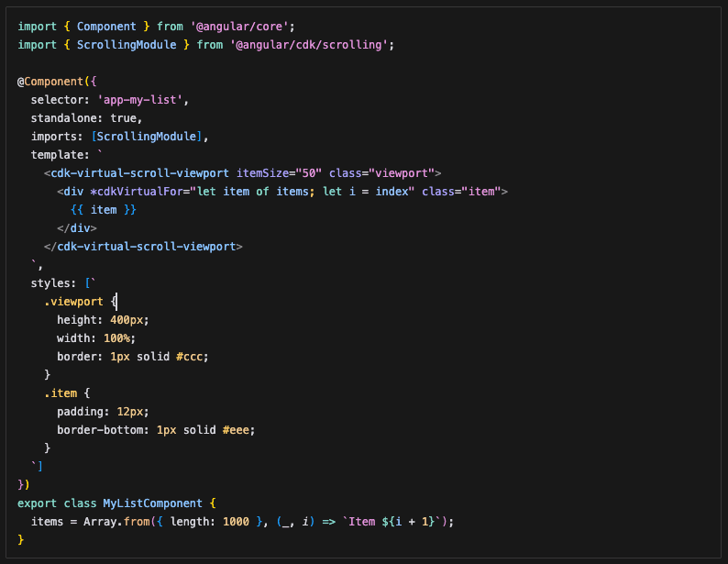
Task: Click the '.item' CSS selector
Action: (x=61, y=393)
